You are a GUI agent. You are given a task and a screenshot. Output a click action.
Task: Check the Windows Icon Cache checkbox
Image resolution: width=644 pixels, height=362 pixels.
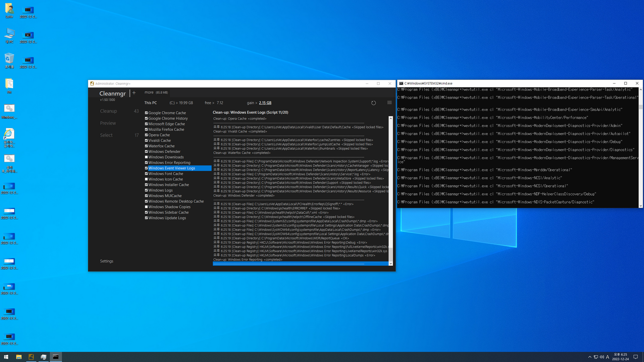pos(146,179)
